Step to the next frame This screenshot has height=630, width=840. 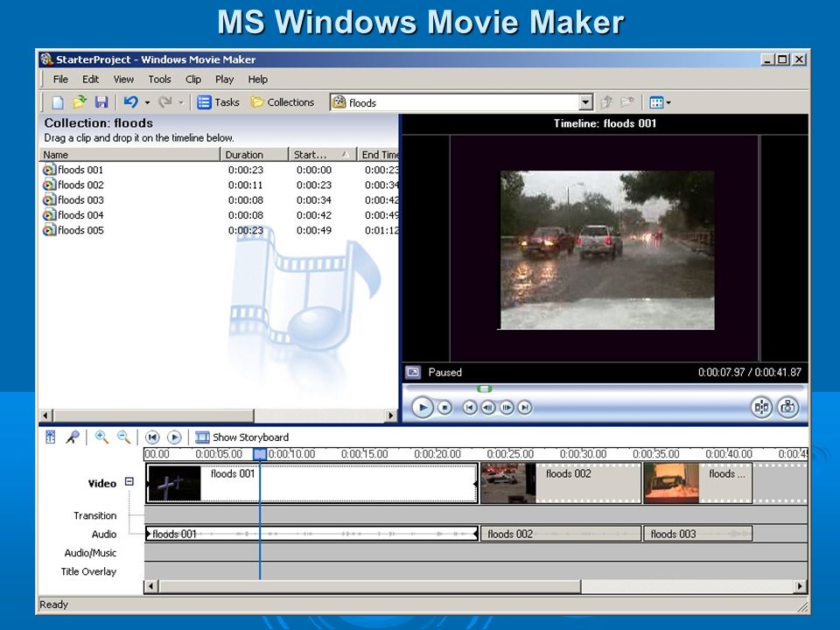click(x=507, y=408)
